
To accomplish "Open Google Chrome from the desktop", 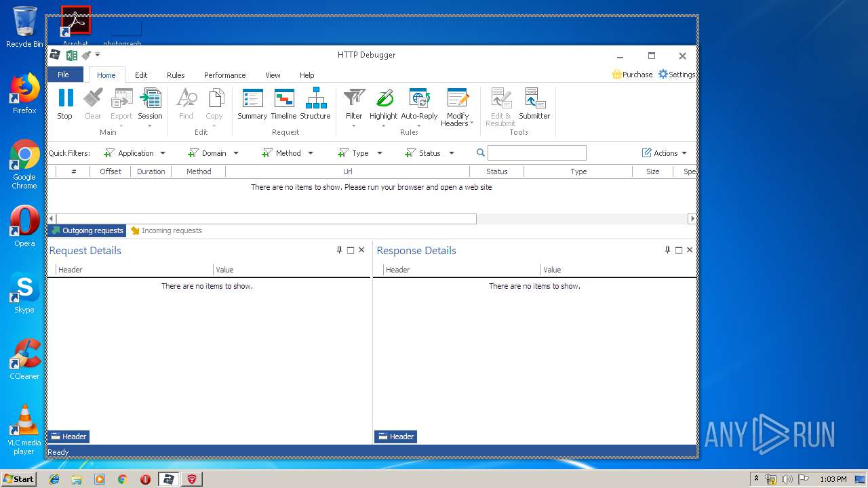I will tap(24, 164).
